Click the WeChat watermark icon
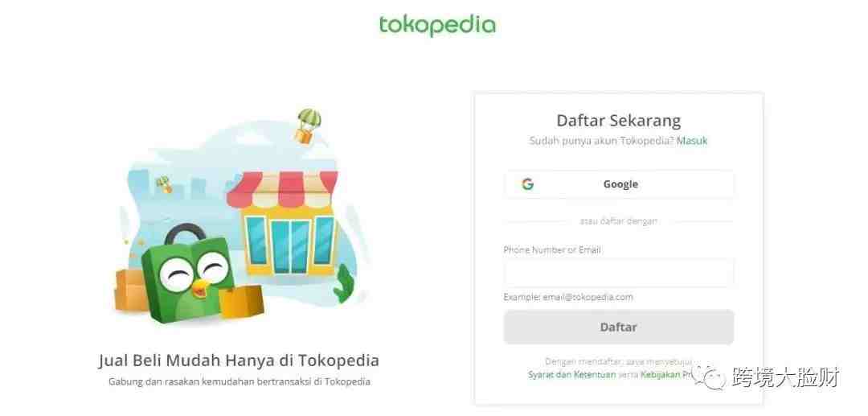The width and height of the screenshot is (868, 416). [710, 377]
